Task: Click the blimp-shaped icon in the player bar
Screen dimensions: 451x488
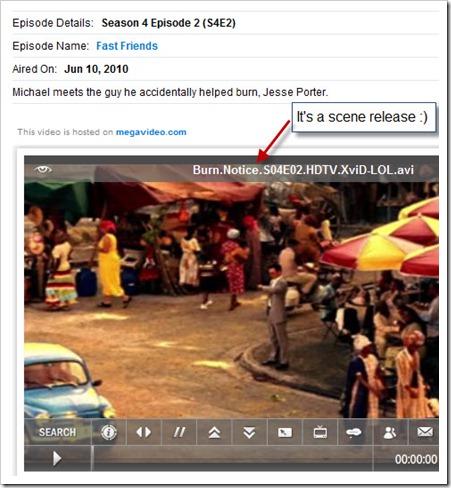Action: tap(354, 432)
